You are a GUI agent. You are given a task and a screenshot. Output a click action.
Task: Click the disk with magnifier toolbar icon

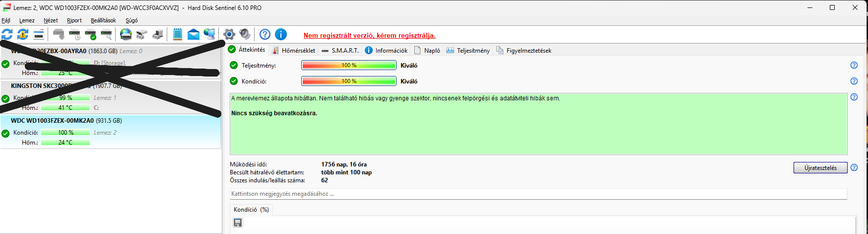106,34
